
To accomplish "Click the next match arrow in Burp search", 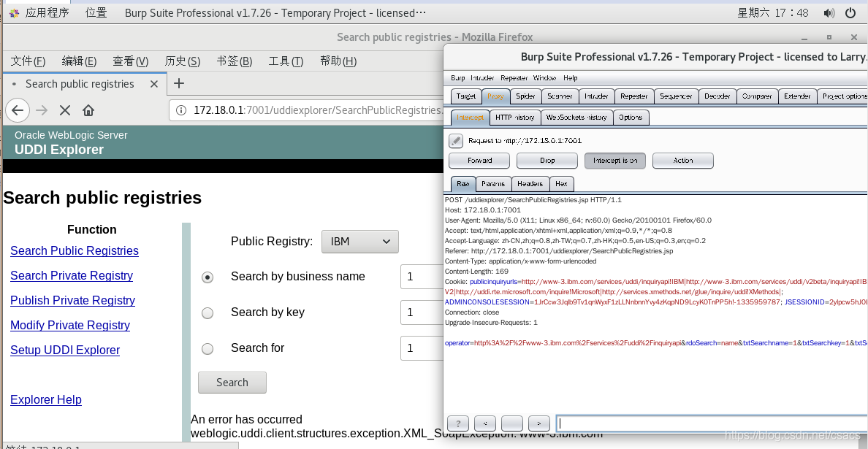I will [539, 423].
